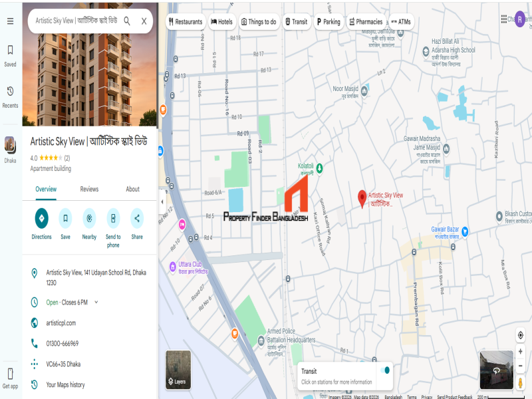Viewport: 532px width, 399px height.
Task: Filter map by Restaurants chip
Action: point(186,22)
